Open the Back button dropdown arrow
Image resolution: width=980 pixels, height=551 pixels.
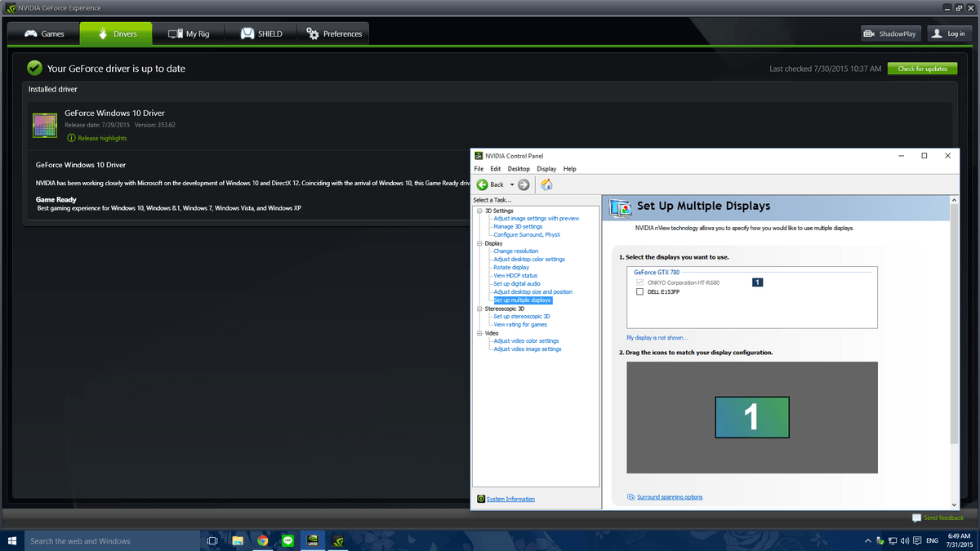(510, 184)
